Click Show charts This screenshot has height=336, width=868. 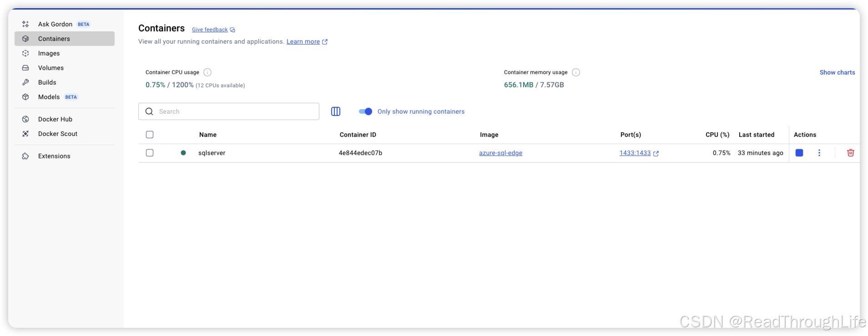[837, 72]
